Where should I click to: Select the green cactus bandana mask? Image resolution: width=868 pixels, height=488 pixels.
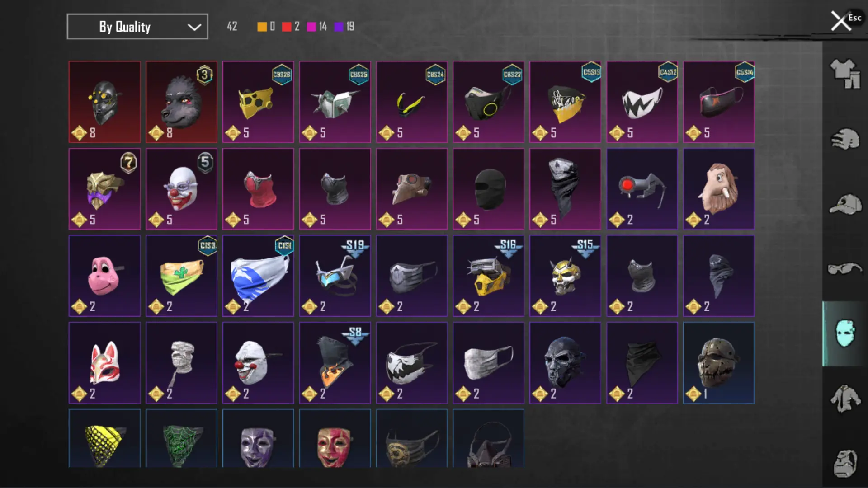(x=181, y=276)
